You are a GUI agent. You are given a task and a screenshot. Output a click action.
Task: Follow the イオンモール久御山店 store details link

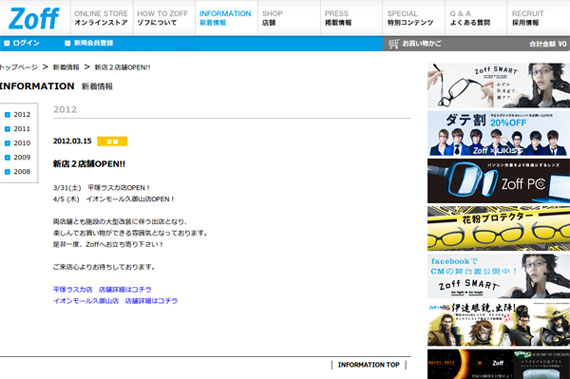pos(115,301)
